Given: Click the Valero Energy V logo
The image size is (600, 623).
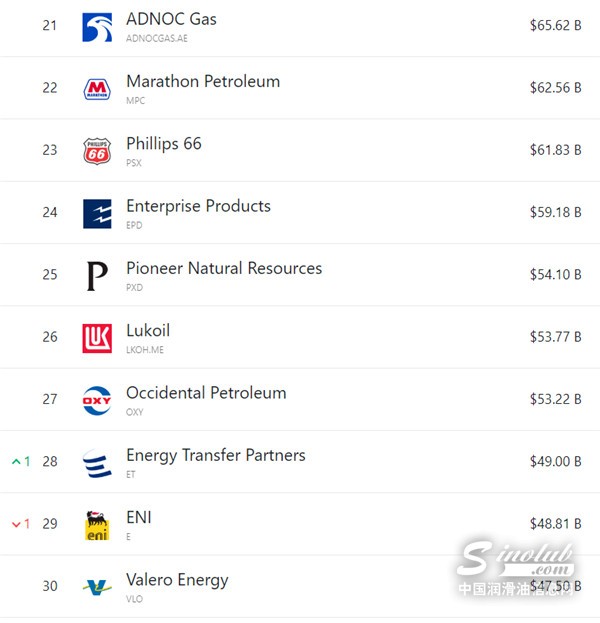Looking at the screenshot, I should point(97,587).
